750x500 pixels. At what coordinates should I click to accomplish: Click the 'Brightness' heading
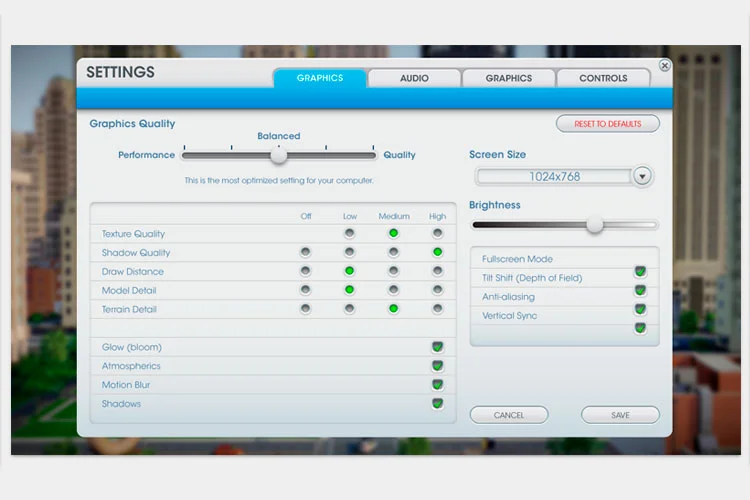[495, 205]
